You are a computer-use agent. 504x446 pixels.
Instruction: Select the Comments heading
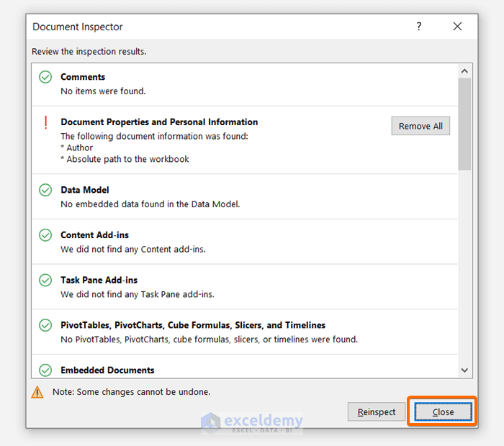(83, 77)
